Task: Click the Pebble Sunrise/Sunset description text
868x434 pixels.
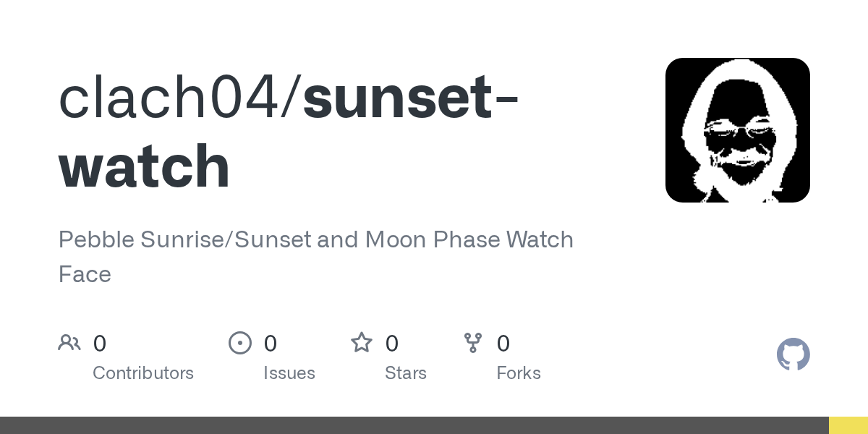Action: (315, 239)
